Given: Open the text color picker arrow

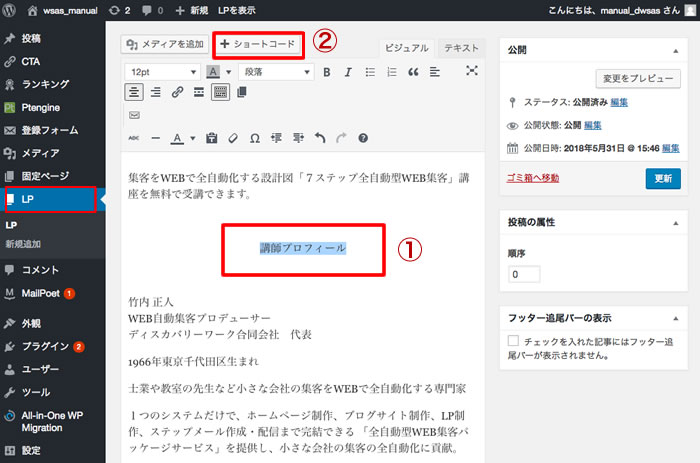Looking at the screenshot, I should [194, 138].
